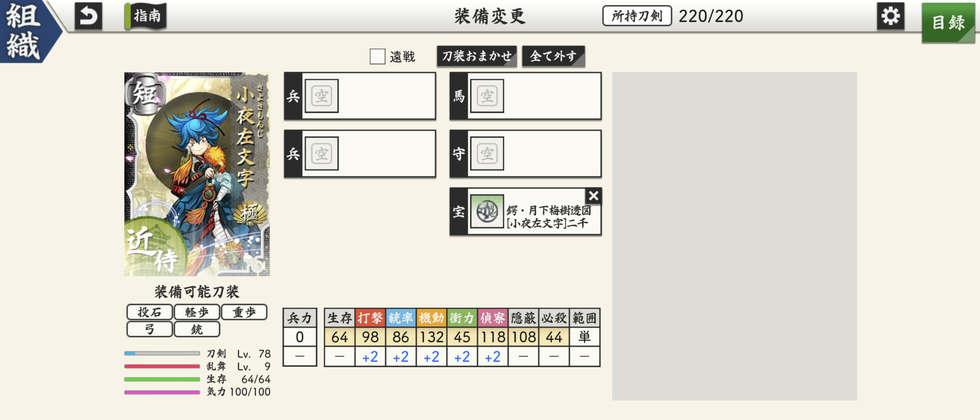Click the empty grey list panel
980x420 pixels.
point(734,236)
